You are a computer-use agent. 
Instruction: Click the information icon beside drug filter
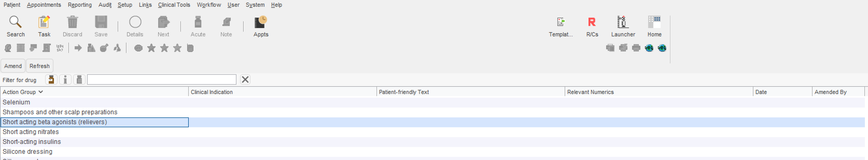65,80
